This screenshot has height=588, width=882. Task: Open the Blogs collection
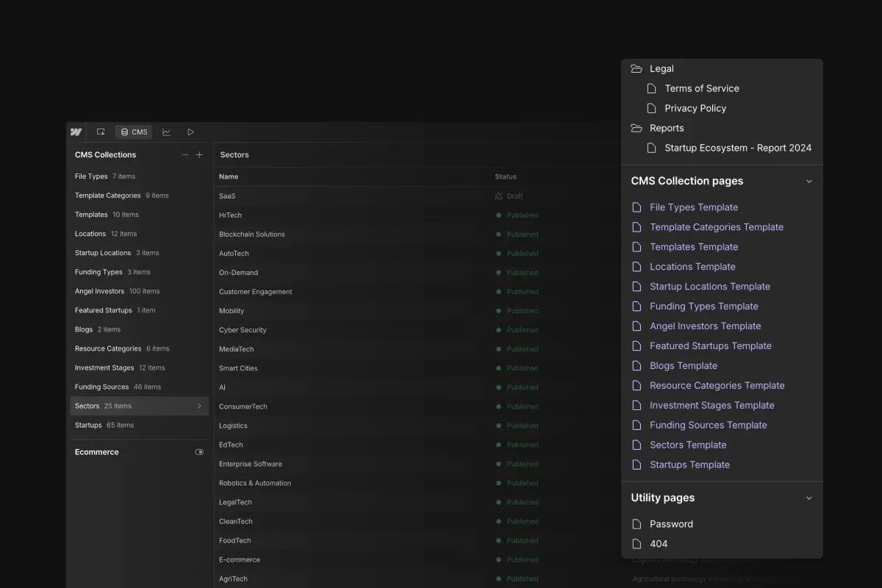coord(139,329)
